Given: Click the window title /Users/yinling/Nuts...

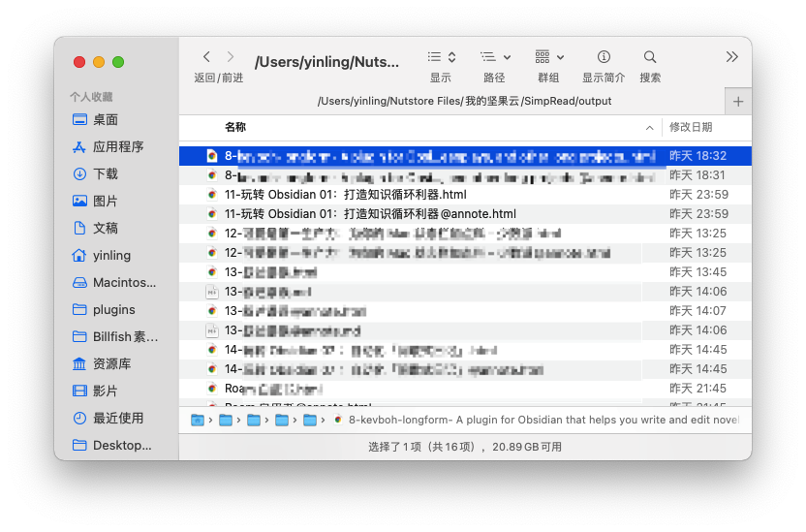Looking at the screenshot, I should (326, 62).
